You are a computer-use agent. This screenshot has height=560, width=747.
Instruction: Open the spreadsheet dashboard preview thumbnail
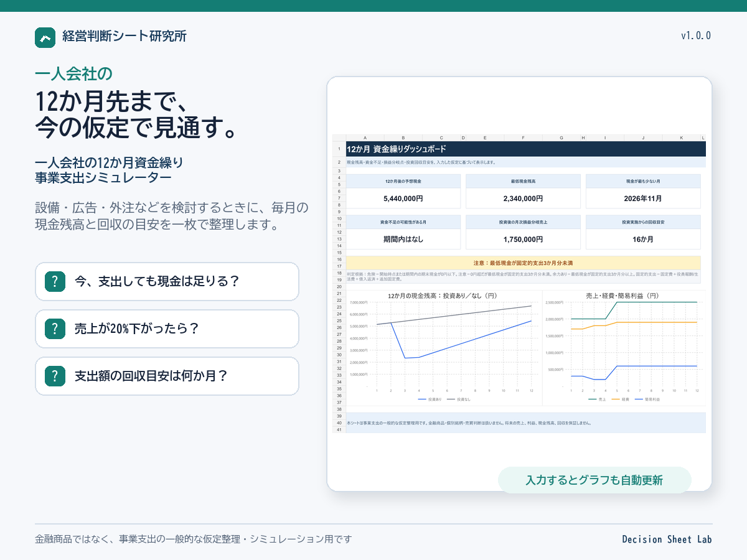[519, 284]
